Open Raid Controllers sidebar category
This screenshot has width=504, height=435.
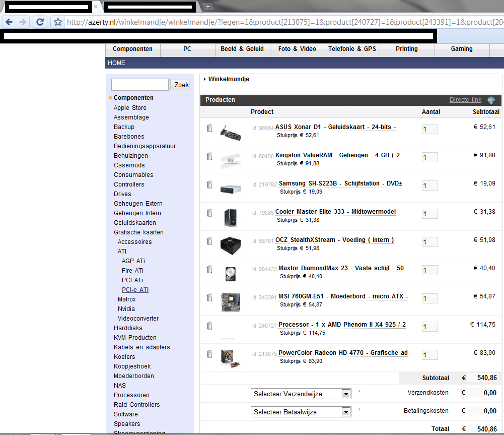tap(136, 405)
